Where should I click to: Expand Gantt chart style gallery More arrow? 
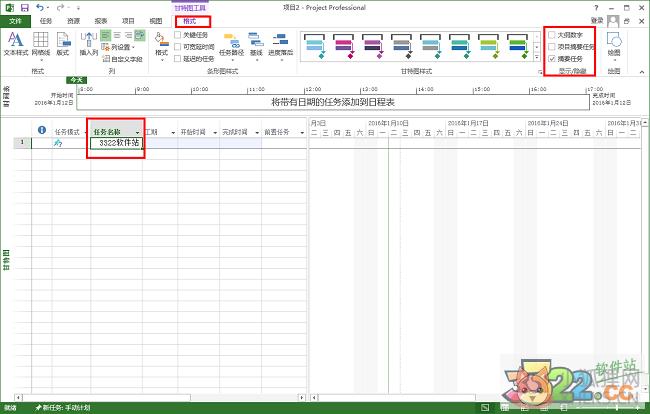click(537, 58)
